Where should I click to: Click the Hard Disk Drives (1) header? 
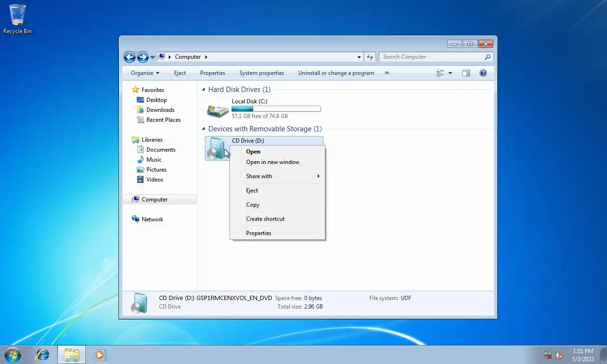(x=239, y=90)
